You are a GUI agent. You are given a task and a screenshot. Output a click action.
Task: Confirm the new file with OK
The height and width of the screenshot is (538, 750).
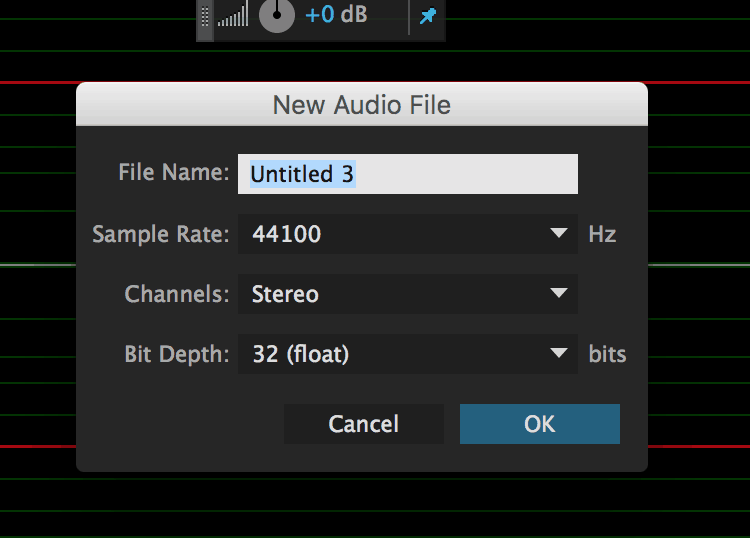tap(540, 424)
